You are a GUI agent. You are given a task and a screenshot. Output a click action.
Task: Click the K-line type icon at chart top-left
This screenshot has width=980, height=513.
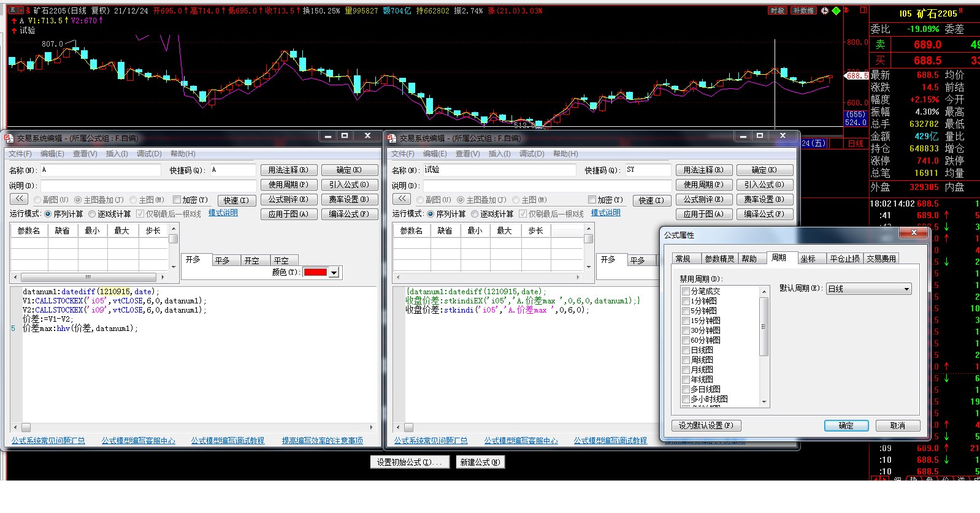tap(12, 10)
